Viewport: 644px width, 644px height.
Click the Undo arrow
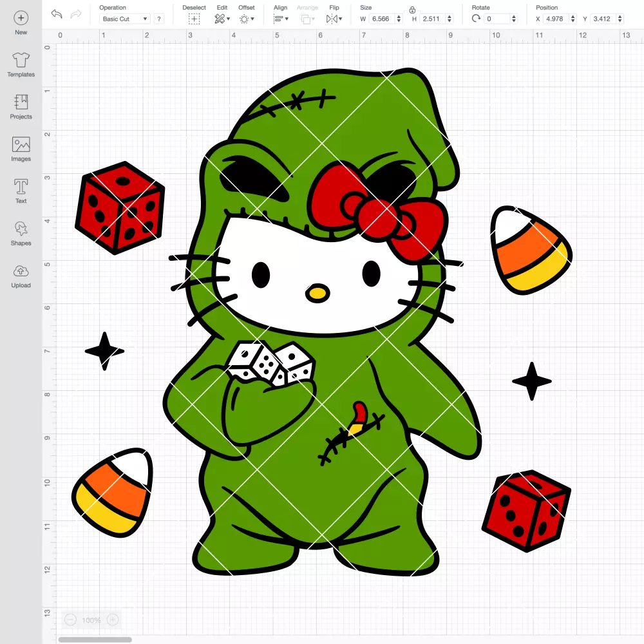click(x=57, y=14)
